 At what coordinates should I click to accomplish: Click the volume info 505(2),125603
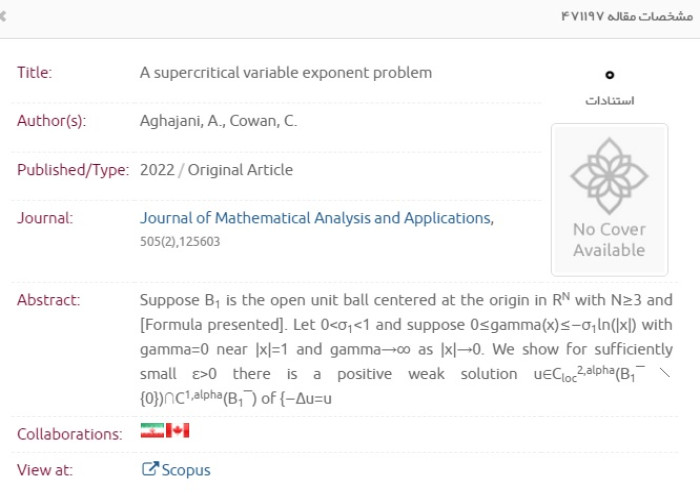pyautogui.click(x=180, y=242)
